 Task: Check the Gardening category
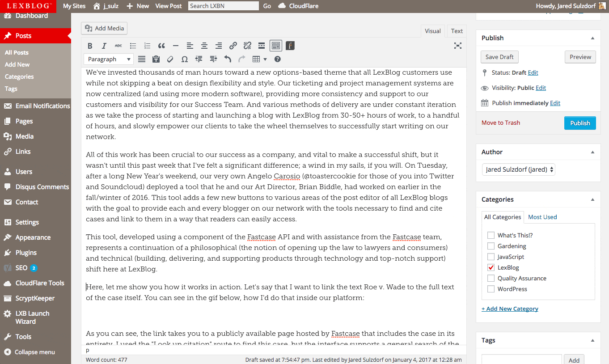(491, 246)
